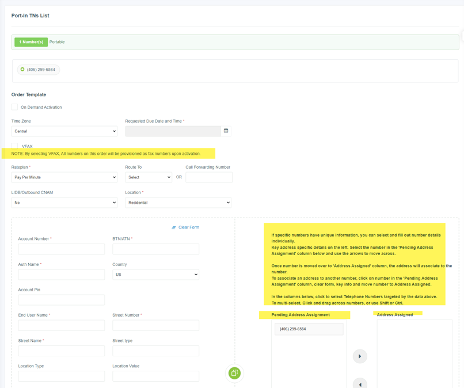The width and height of the screenshot is (464, 388).
Task: Open the Location Residential dropdown
Action: coord(178,203)
